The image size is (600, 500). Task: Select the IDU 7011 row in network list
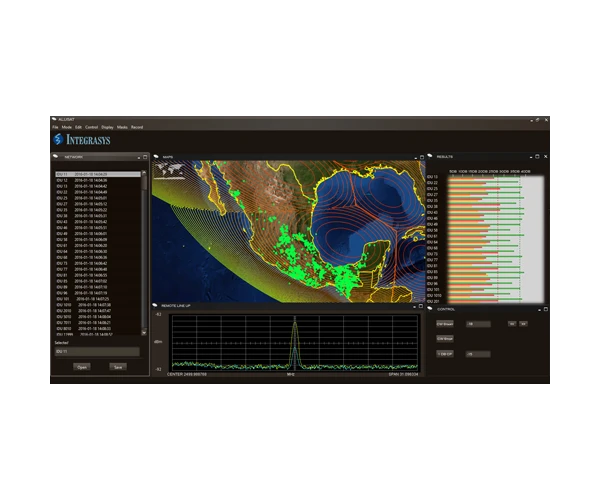click(98, 322)
